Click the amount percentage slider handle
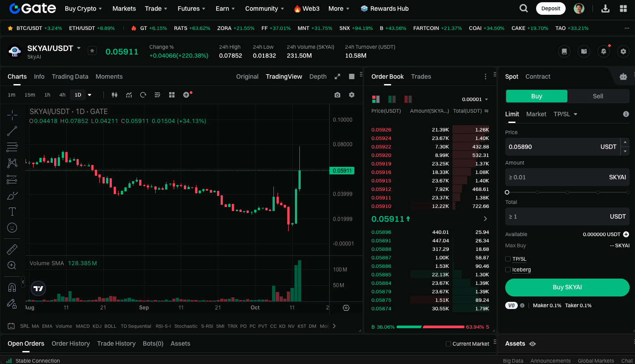Image resolution: width=635 pixels, height=364 pixels. tap(507, 192)
